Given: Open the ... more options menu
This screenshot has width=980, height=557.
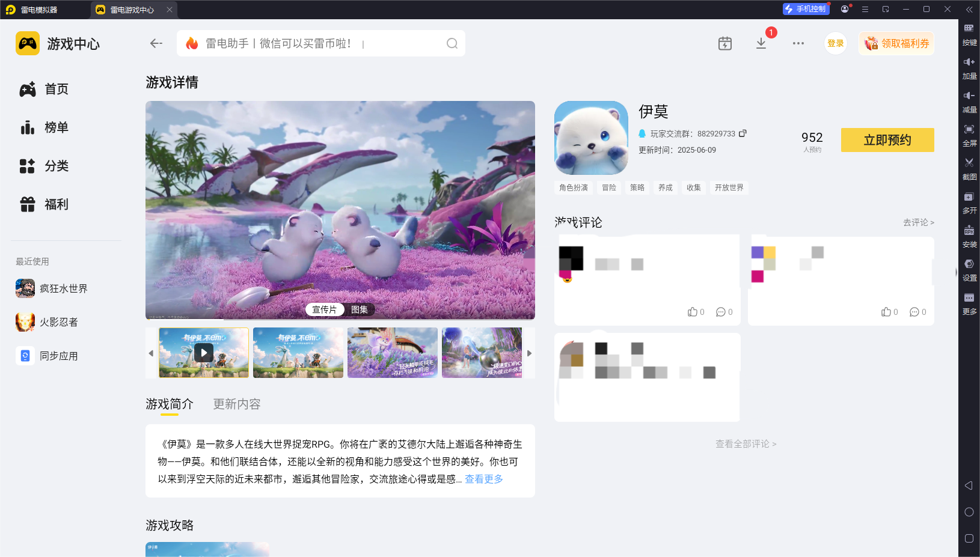Looking at the screenshot, I should coord(798,43).
